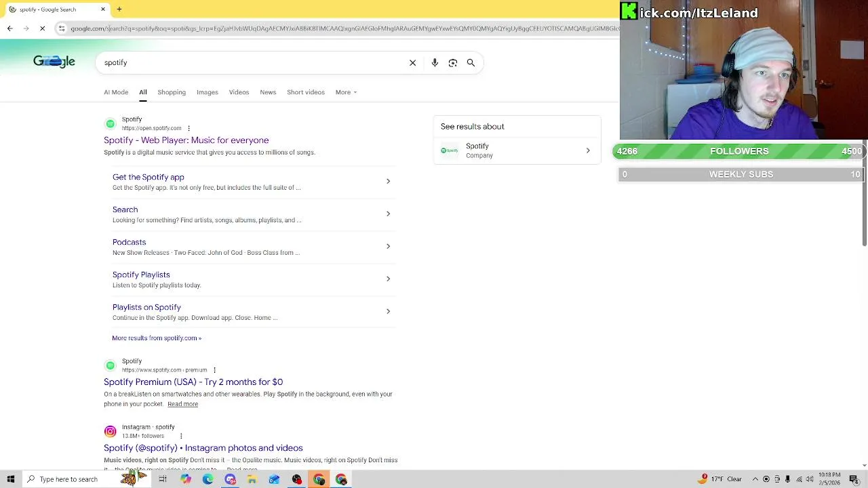Click the weekly subs progress bar
Image resolution: width=868 pixels, height=488 pixels.
741,174
